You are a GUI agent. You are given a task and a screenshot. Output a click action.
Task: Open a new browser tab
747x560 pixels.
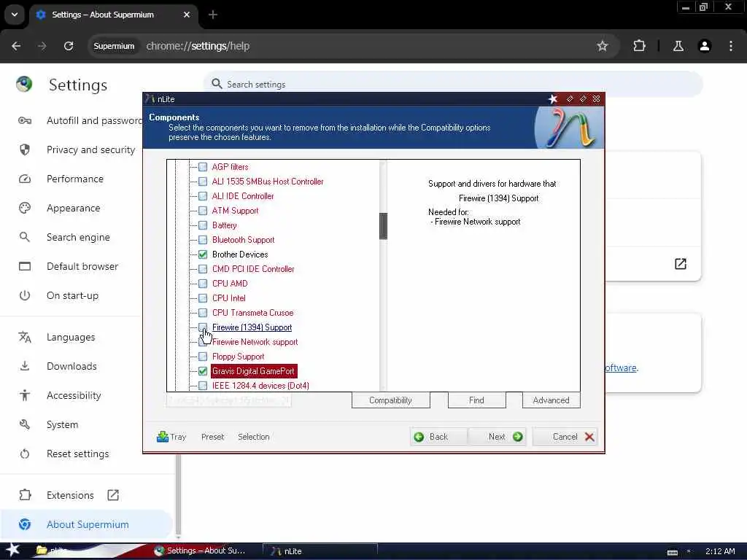tap(213, 15)
